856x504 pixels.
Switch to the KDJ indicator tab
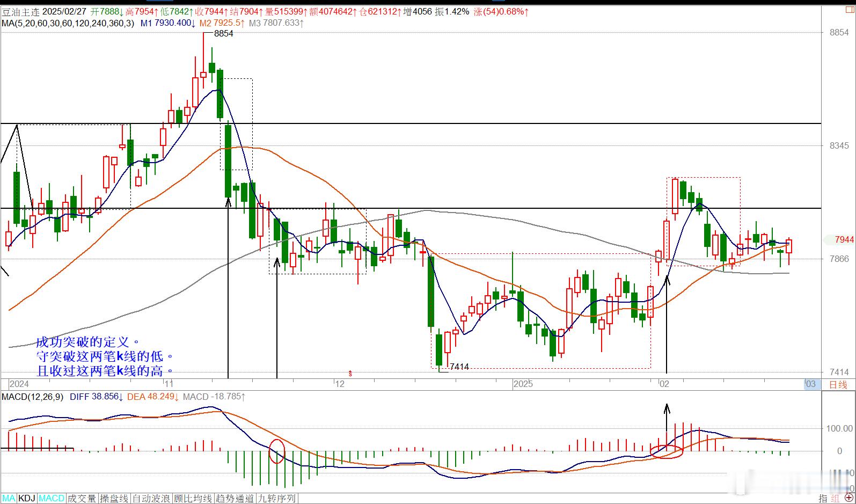[x=27, y=498]
